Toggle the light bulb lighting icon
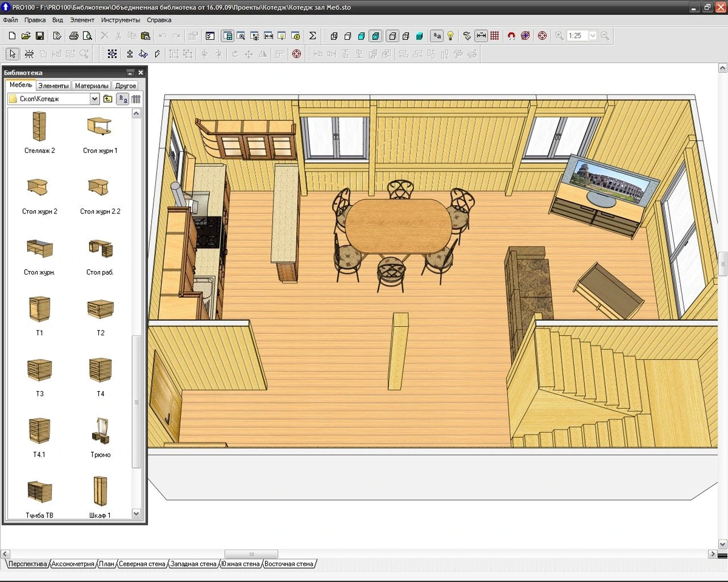The image size is (728, 582). [450, 36]
